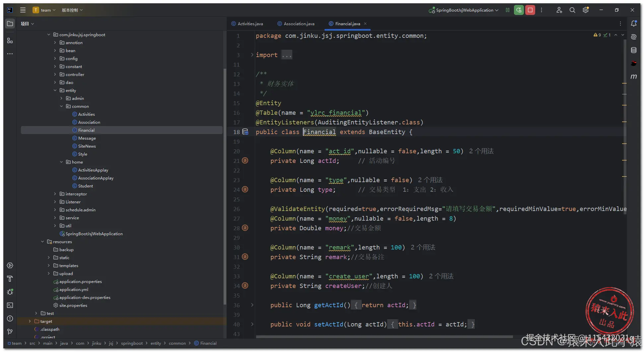Click the editor horizontal scrollbar
Screen dimensions: 644x352
point(384,337)
